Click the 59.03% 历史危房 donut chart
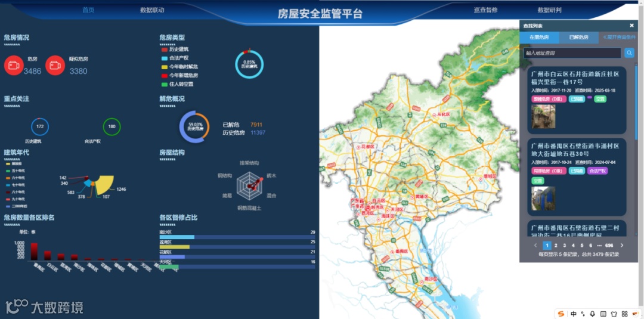This screenshot has height=319, width=644. [x=194, y=126]
